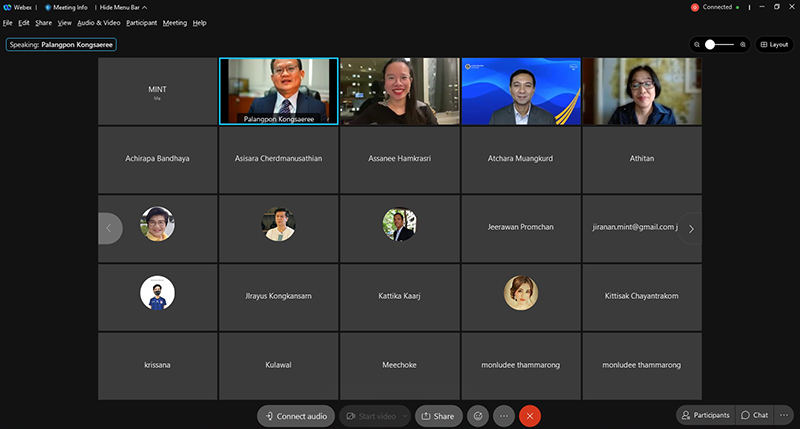Click the Share button
Viewport: 800px width, 429px height.
437,416
